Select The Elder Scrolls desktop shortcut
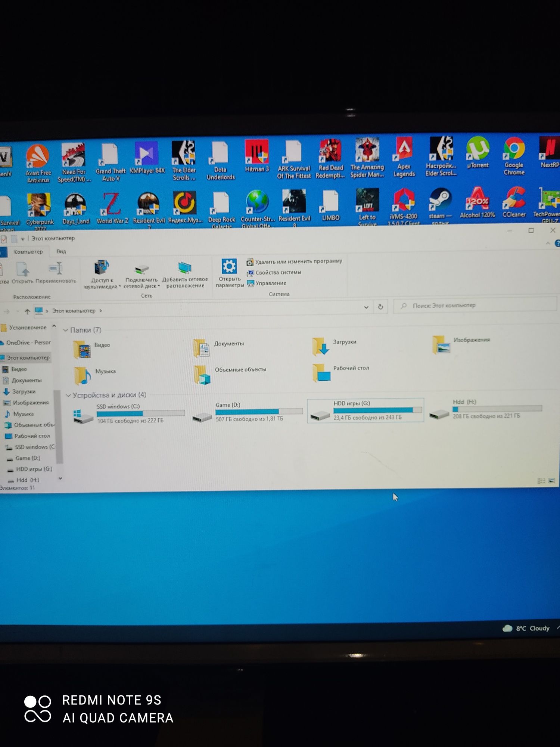560x747 pixels. tap(184, 161)
